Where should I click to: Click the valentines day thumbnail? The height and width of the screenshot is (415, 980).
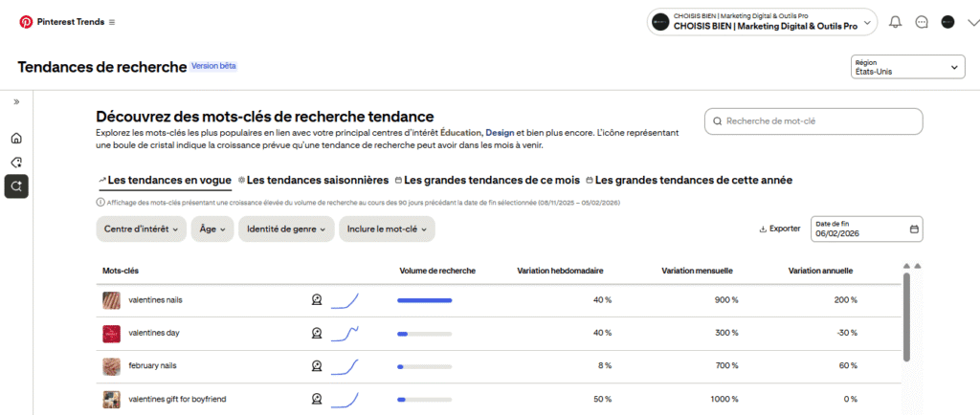pos(111,334)
